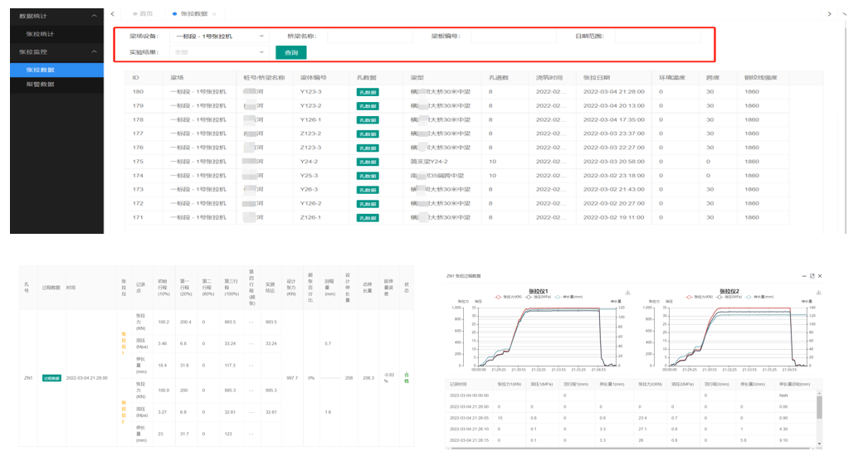868x456 pixels.
Task: Click the ZN1 hole number cell
Action: tap(28, 379)
